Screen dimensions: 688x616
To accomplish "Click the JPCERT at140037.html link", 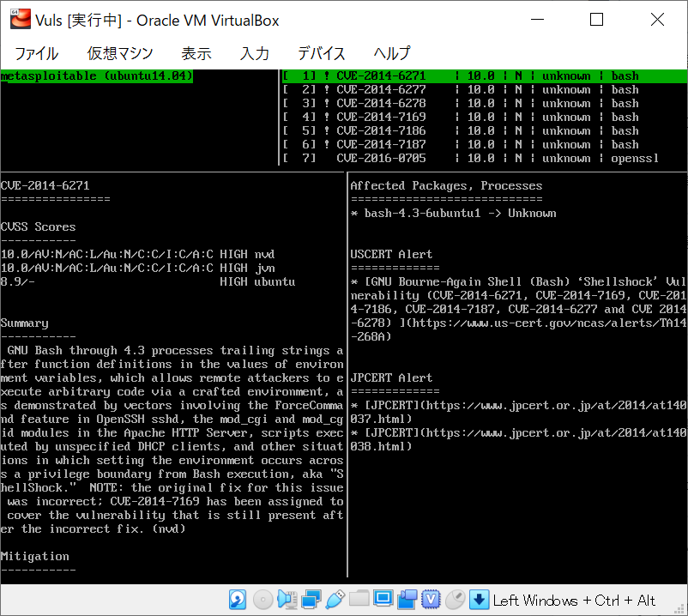I will (x=519, y=412).
